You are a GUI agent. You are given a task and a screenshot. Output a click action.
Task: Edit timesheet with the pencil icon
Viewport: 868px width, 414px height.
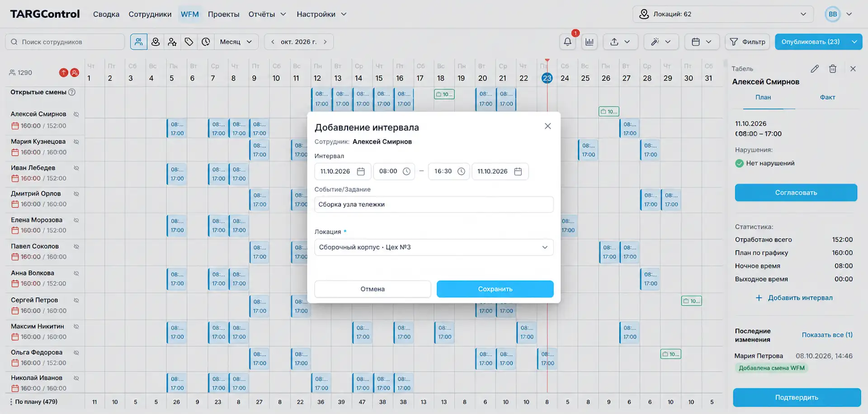point(815,69)
